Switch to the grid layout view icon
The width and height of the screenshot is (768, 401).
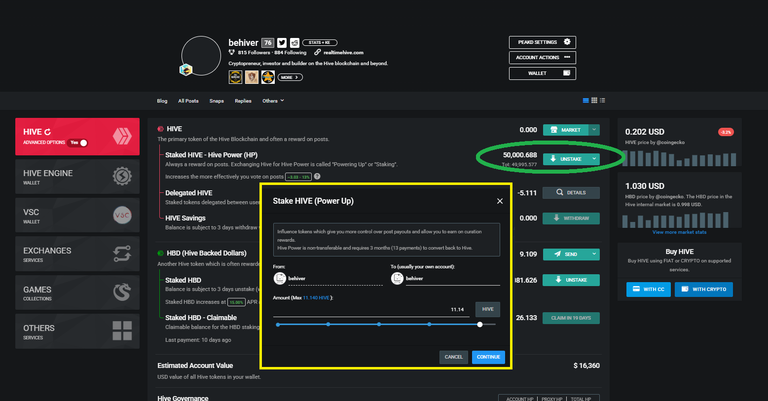(594, 100)
